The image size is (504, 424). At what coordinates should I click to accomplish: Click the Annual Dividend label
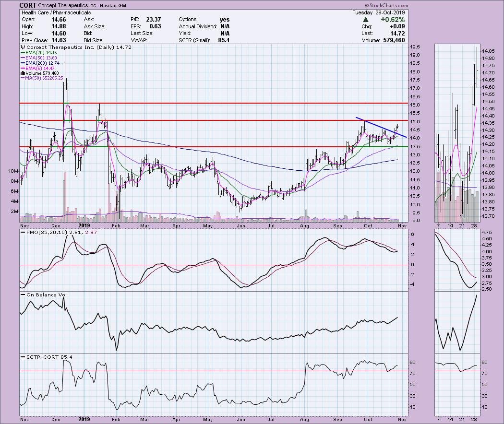(x=198, y=27)
